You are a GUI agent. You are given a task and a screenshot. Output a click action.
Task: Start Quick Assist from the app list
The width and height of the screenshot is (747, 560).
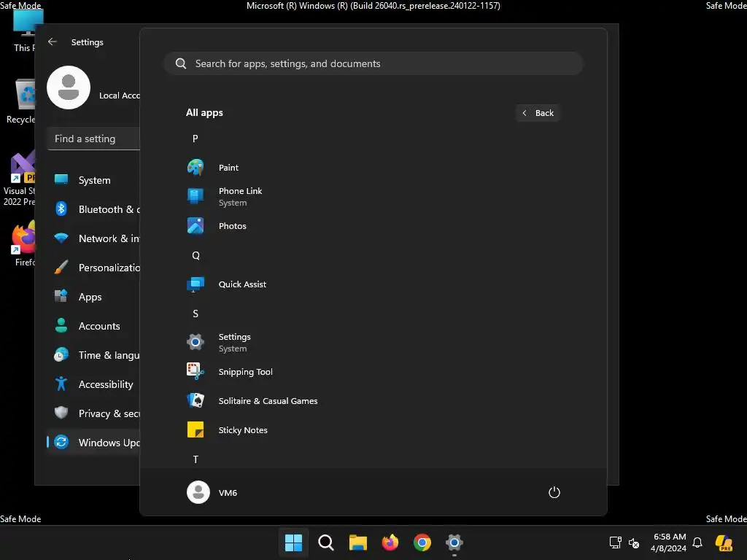point(373,284)
